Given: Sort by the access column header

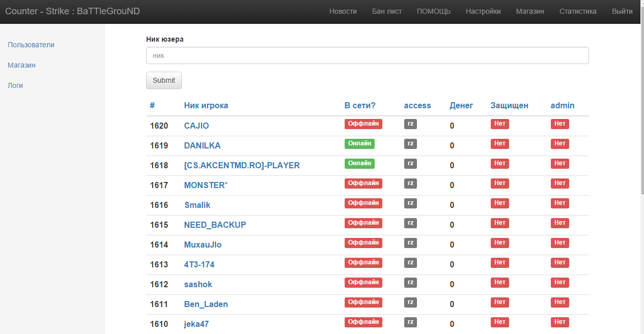Looking at the screenshot, I should click(417, 106).
